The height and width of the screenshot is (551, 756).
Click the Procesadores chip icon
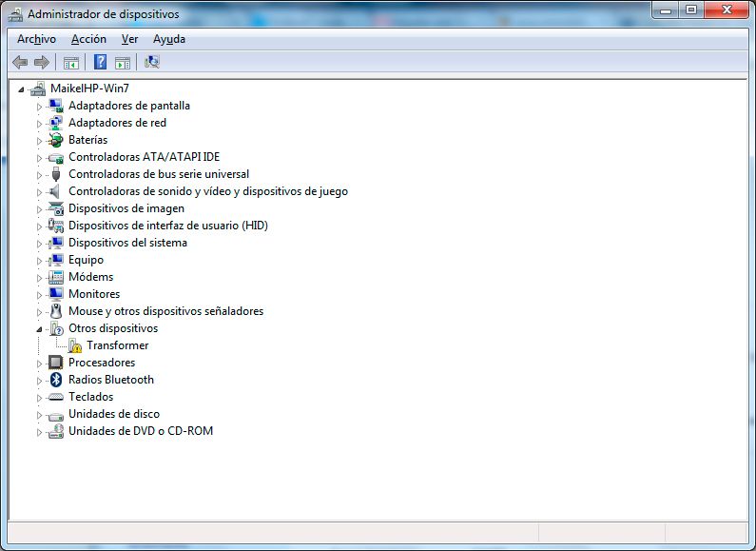pos(56,363)
